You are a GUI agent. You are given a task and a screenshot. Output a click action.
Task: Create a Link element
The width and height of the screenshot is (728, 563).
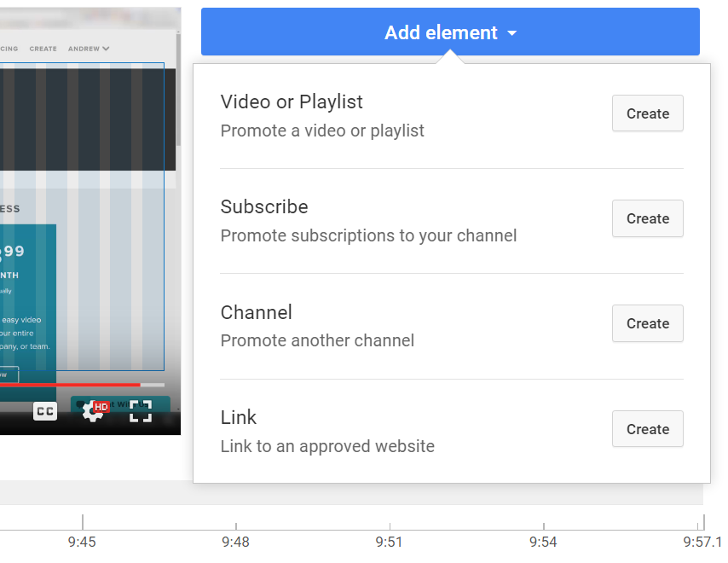point(647,429)
